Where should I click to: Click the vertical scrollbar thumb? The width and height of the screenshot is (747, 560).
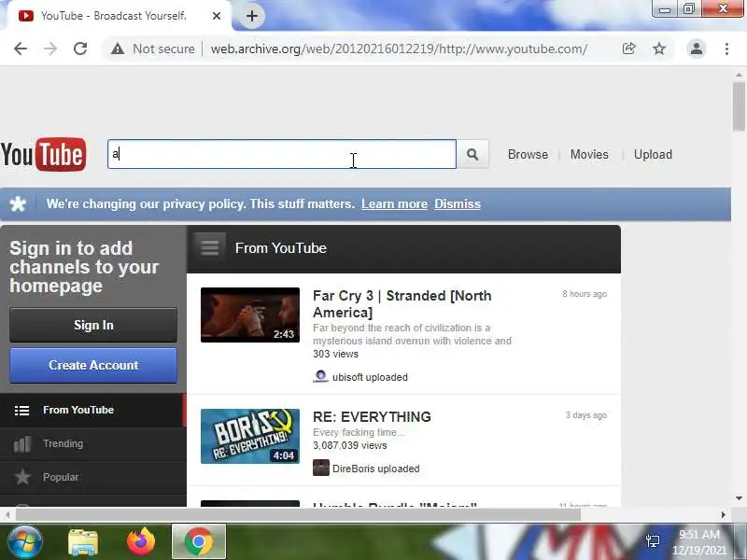click(x=739, y=106)
